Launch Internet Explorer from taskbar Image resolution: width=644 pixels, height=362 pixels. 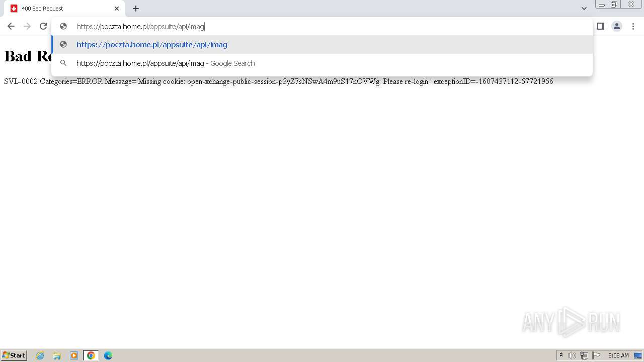(40, 355)
